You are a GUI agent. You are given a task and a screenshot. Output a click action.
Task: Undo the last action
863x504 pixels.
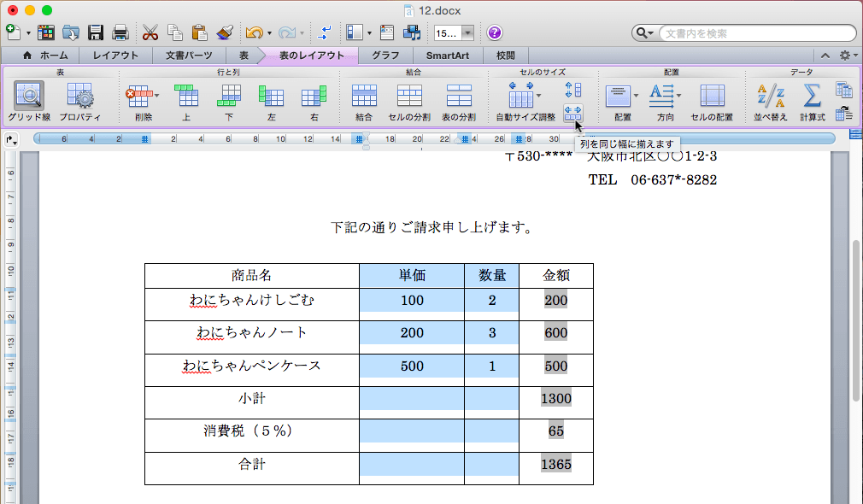pyautogui.click(x=255, y=33)
